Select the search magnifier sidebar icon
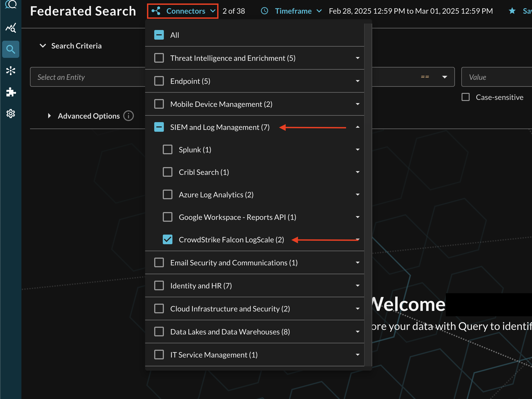Viewport: 532px width, 399px height. click(x=11, y=49)
